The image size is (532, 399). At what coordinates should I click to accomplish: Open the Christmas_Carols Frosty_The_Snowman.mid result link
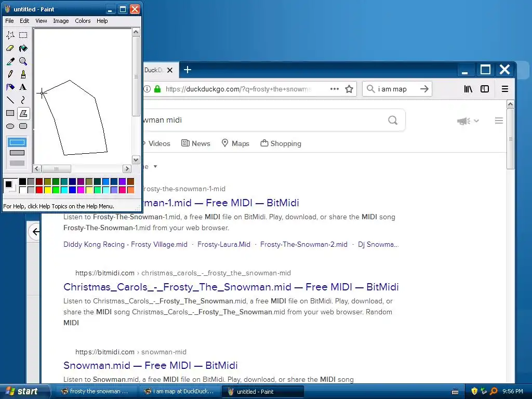[x=231, y=287]
